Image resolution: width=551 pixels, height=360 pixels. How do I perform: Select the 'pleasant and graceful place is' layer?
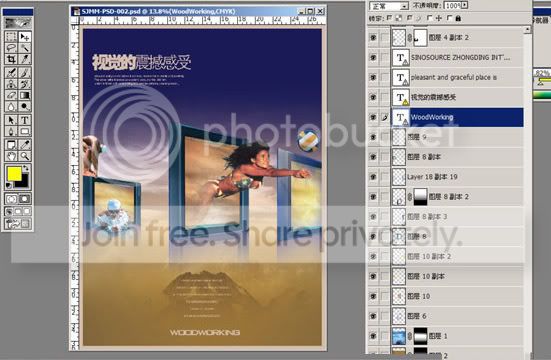coord(458,77)
